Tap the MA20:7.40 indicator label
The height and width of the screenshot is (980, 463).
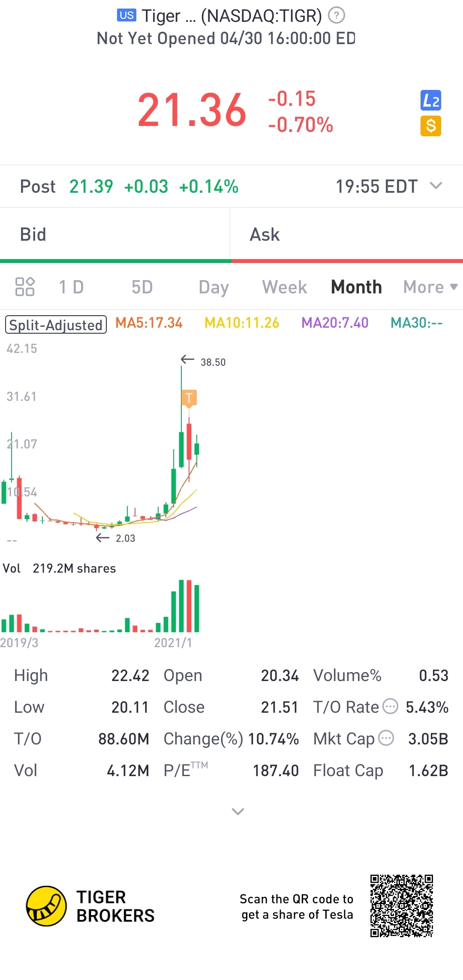click(x=335, y=323)
